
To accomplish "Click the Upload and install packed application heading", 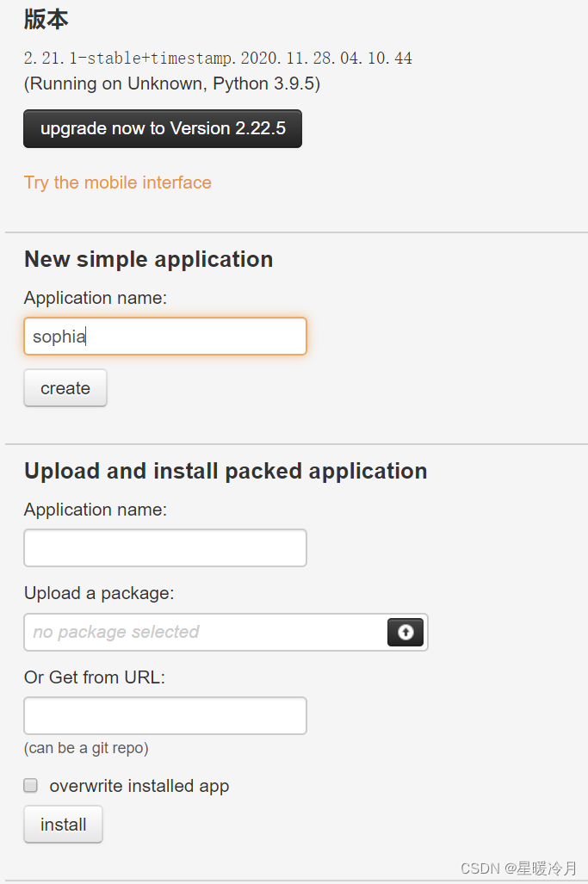I will click(226, 471).
